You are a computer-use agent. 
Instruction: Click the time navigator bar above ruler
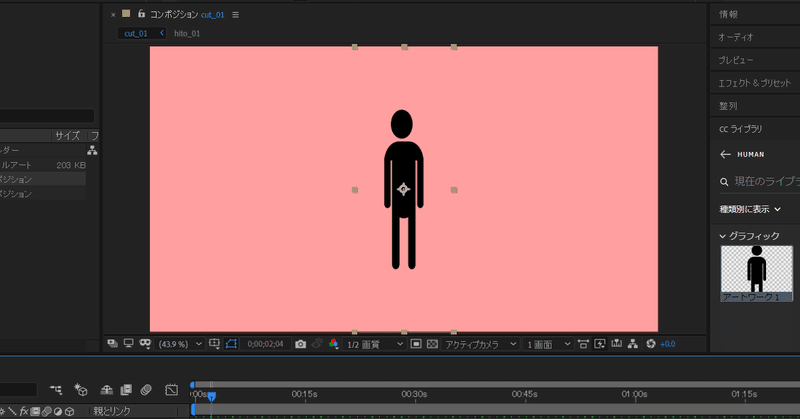[495, 384]
